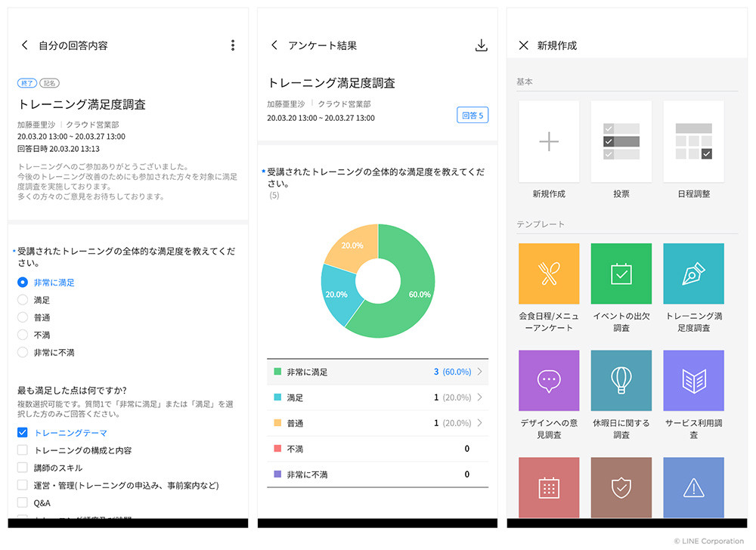Click the 日程調整 label under the tile
This screenshot has width=756, height=550.
pyautogui.click(x=693, y=193)
